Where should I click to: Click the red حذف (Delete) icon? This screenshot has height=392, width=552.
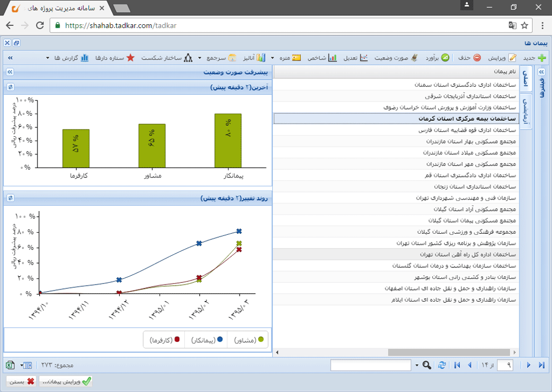(477, 58)
